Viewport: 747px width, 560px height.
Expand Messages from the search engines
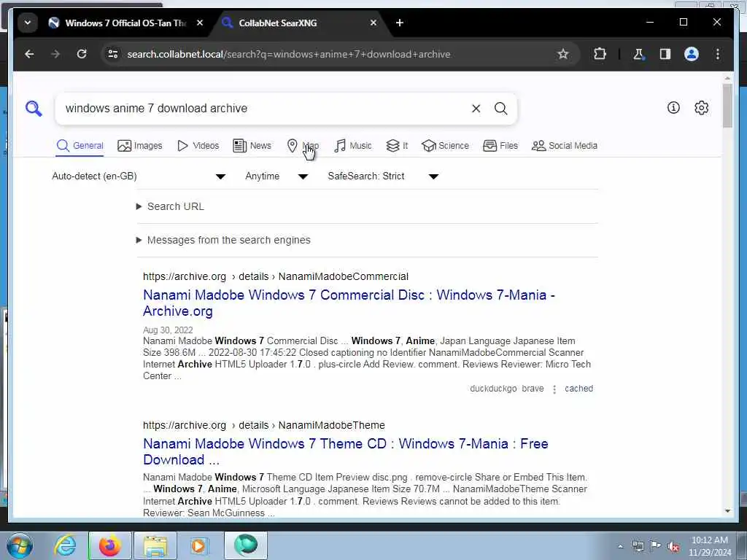point(223,240)
